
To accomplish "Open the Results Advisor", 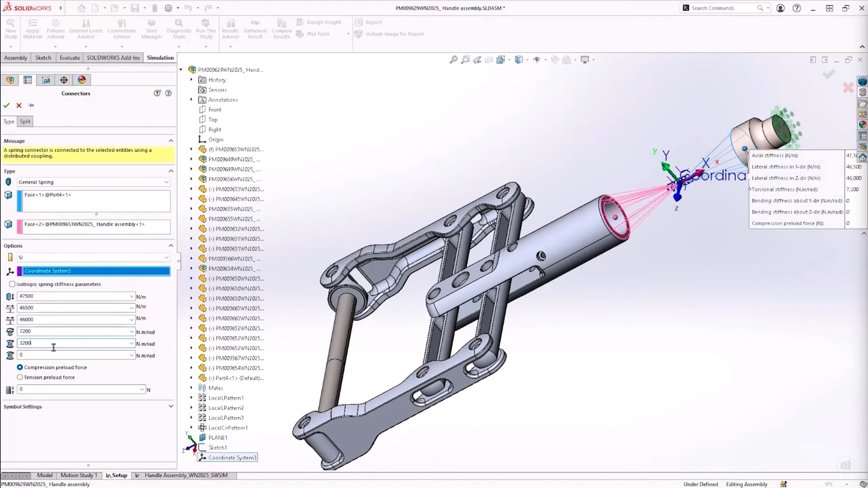I will 229,28.
